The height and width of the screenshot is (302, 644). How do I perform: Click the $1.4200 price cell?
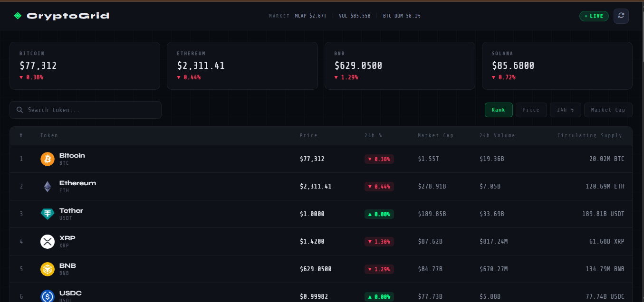[x=312, y=242]
